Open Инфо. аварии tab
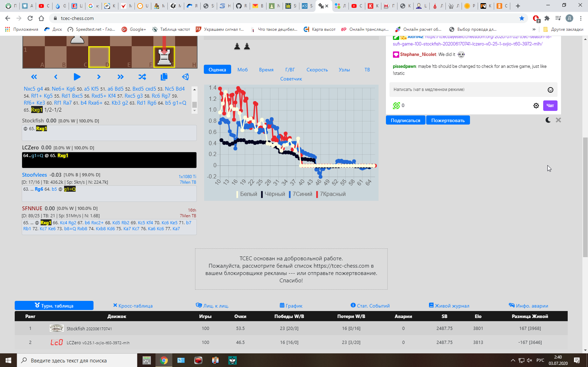The width and height of the screenshot is (588, 367). (x=528, y=306)
